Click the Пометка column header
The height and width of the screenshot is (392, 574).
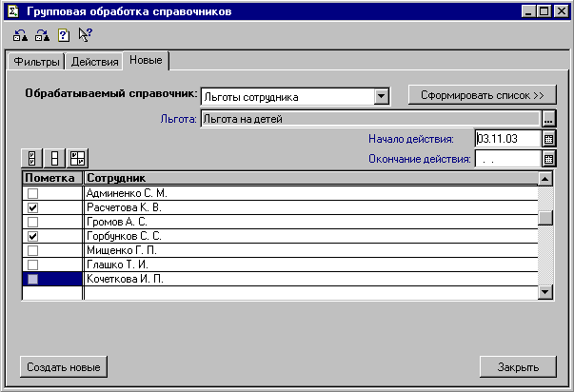point(52,178)
